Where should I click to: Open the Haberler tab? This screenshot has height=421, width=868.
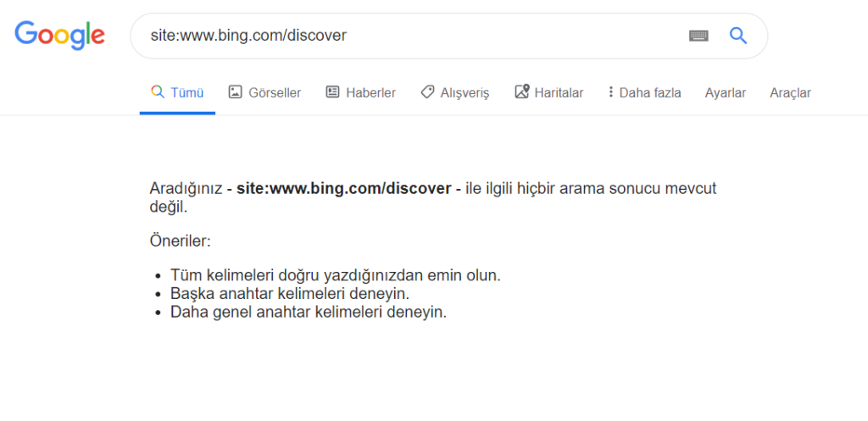[360, 93]
